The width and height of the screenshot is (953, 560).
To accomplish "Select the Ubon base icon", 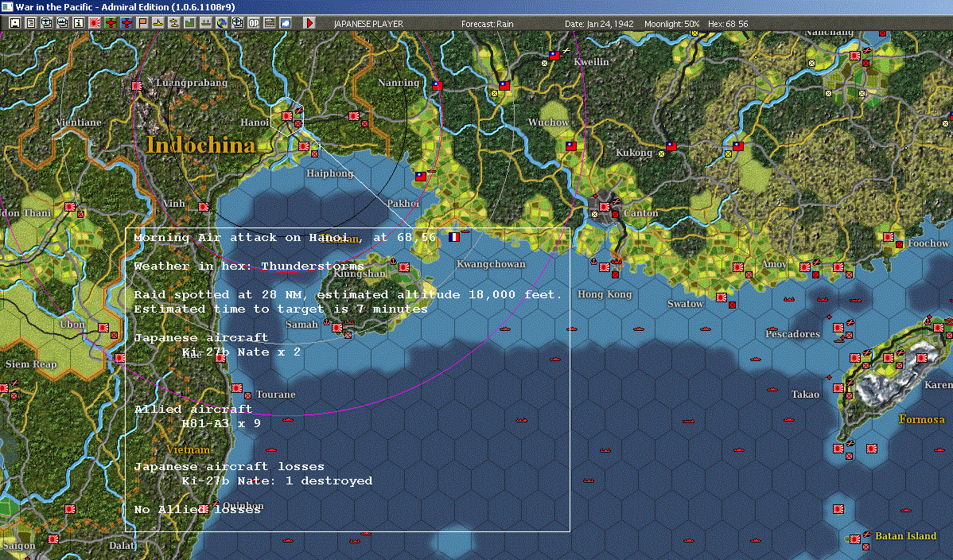I will click(103, 328).
